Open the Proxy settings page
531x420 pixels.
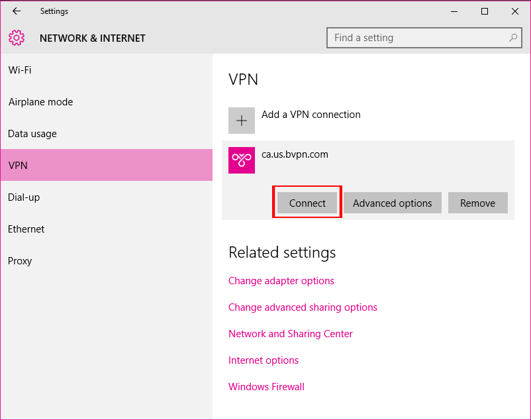(x=20, y=261)
